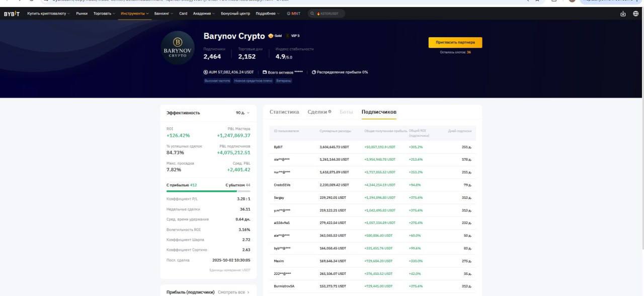The height and width of the screenshot is (296, 644).
Task: Click the profit distribution pie icon
Action: (x=313, y=72)
